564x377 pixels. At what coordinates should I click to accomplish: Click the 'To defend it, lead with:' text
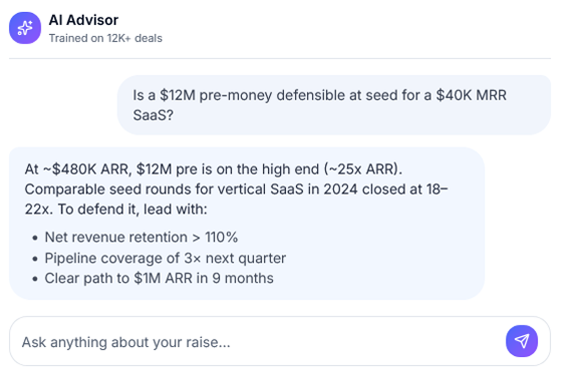pyautogui.click(x=133, y=209)
